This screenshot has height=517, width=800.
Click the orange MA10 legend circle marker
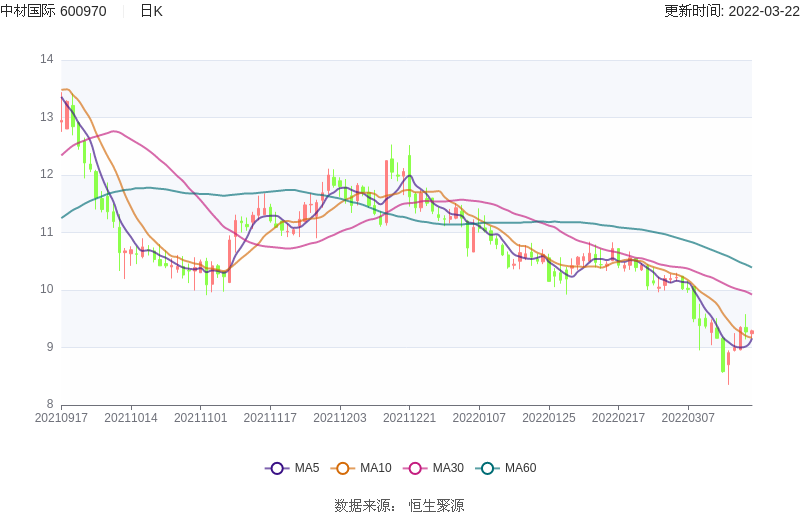(x=343, y=468)
